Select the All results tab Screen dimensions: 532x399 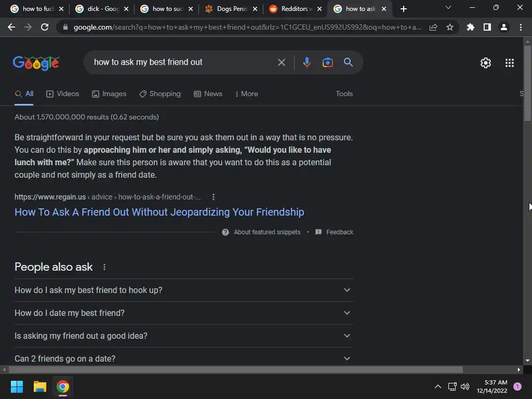[x=24, y=94]
